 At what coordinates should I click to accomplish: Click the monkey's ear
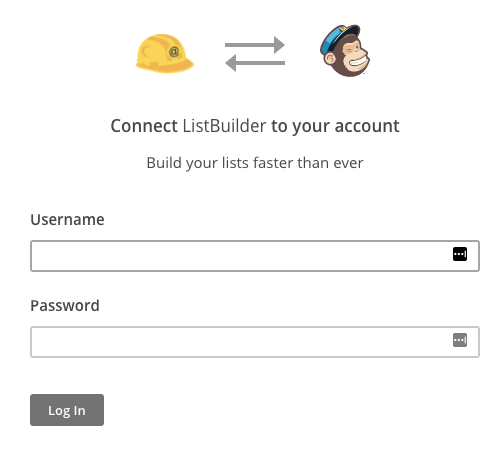[x=330, y=59]
